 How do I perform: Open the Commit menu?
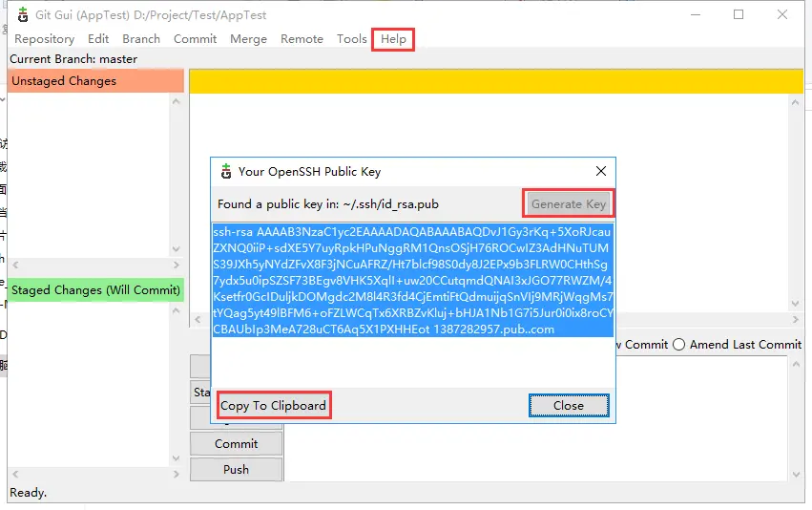click(195, 39)
